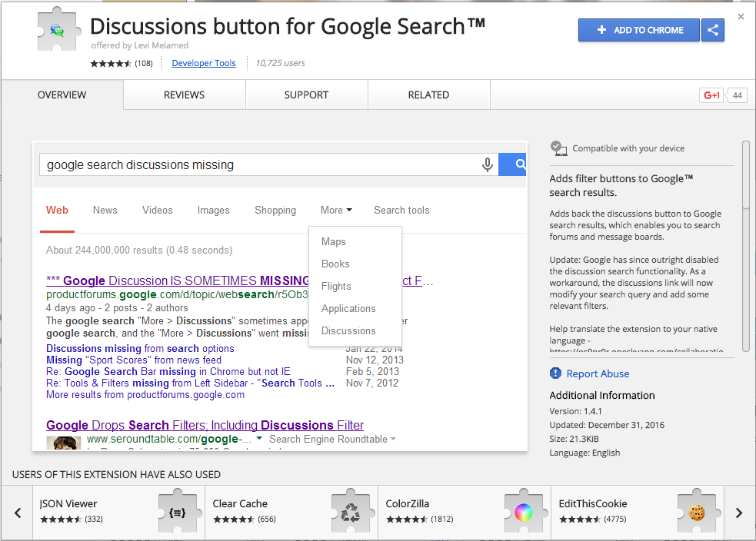Close the extension details dialog
This screenshot has width=756, height=541.
(741, 16)
